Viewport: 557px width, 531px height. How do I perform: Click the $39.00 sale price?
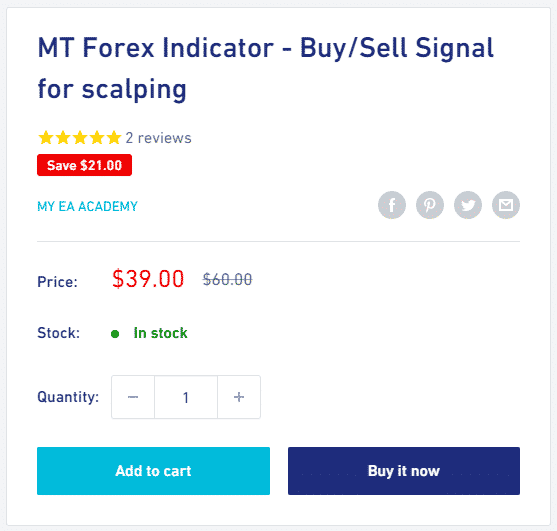pos(148,279)
